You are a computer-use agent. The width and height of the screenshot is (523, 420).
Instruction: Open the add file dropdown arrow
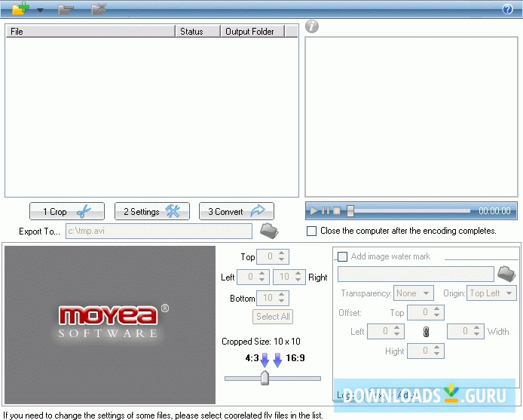tap(40, 10)
